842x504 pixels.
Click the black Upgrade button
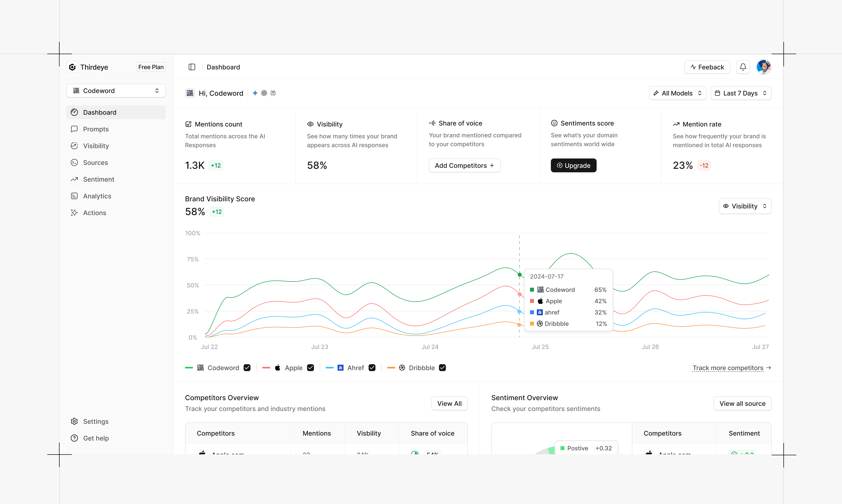tap(573, 165)
